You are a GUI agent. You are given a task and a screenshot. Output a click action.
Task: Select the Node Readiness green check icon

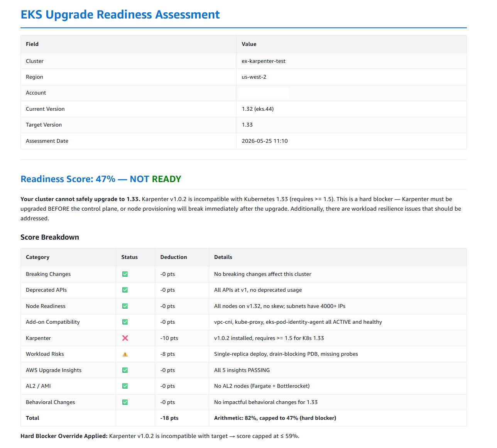pyautogui.click(x=125, y=306)
